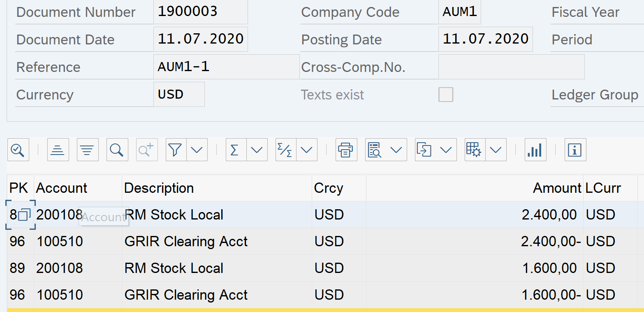Image resolution: width=644 pixels, height=312 pixels.
Task: Click the Total sigma icon
Action: click(x=236, y=150)
